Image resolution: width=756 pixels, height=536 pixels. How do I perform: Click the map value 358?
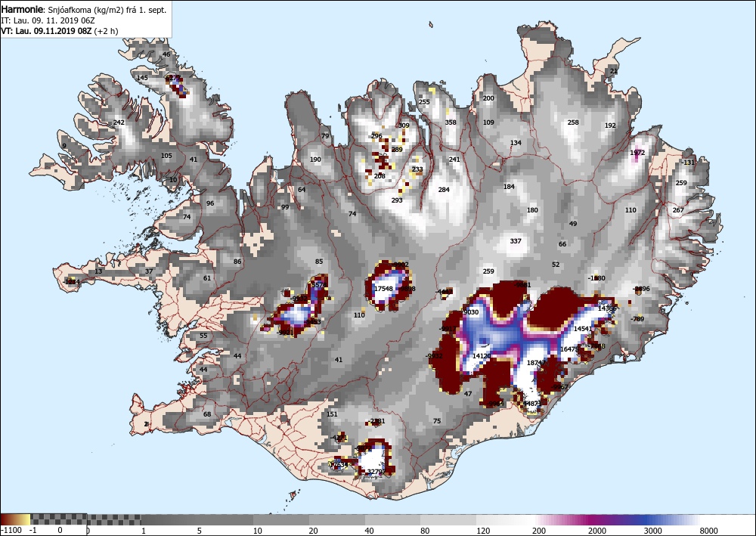(451, 122)
